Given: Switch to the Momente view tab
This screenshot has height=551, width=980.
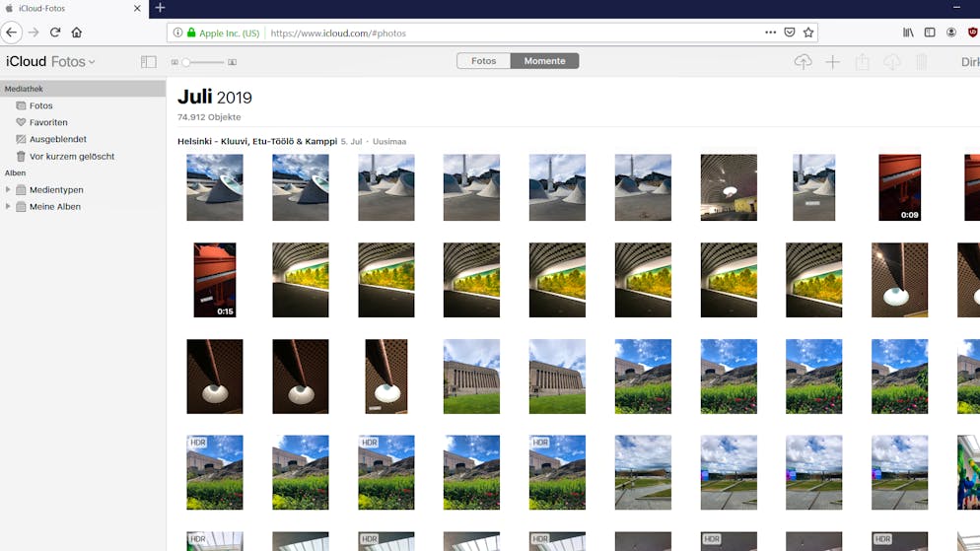Looking at the screenshot, I should (544, 60).
